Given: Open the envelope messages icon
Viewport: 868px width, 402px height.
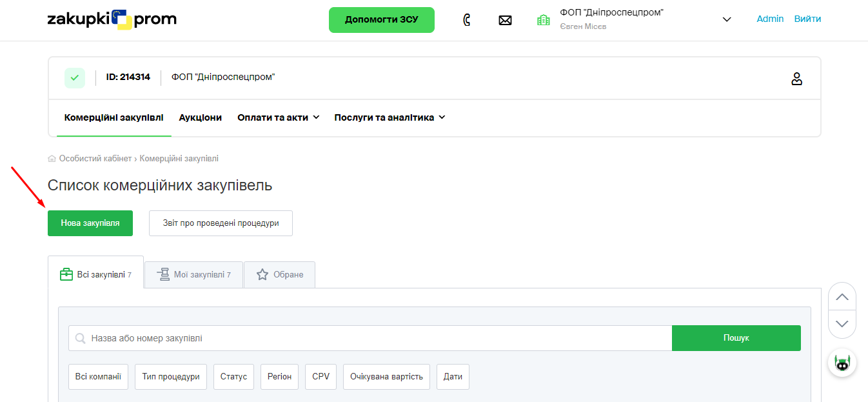Looking at the screenshot, I should click(505, 20).
